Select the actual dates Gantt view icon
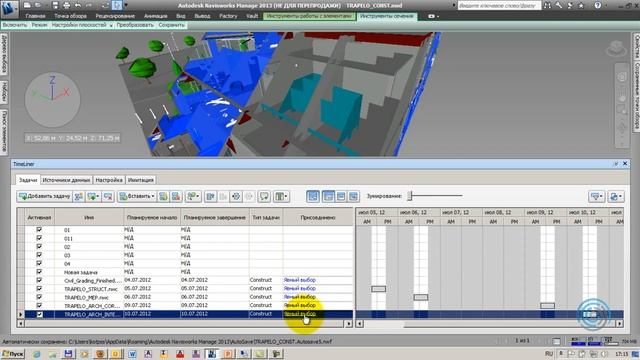This screenshot has width=640, height=360. tap(341, 196)
